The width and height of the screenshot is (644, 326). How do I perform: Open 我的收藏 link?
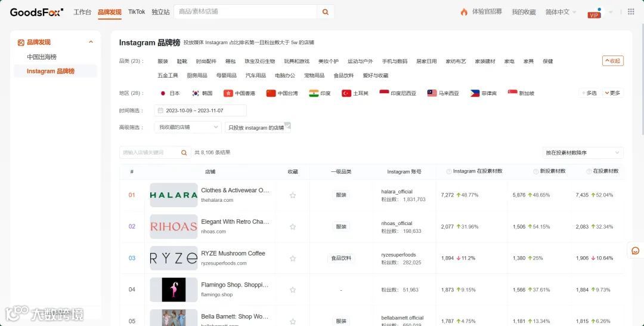[524, 12]
